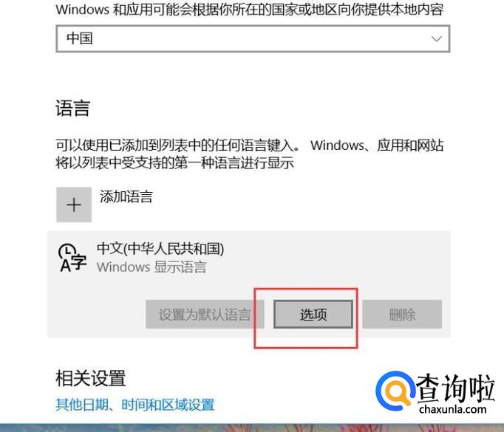Open the 中国 region combo box
The image size is (504, 432).
coord(253,38)
